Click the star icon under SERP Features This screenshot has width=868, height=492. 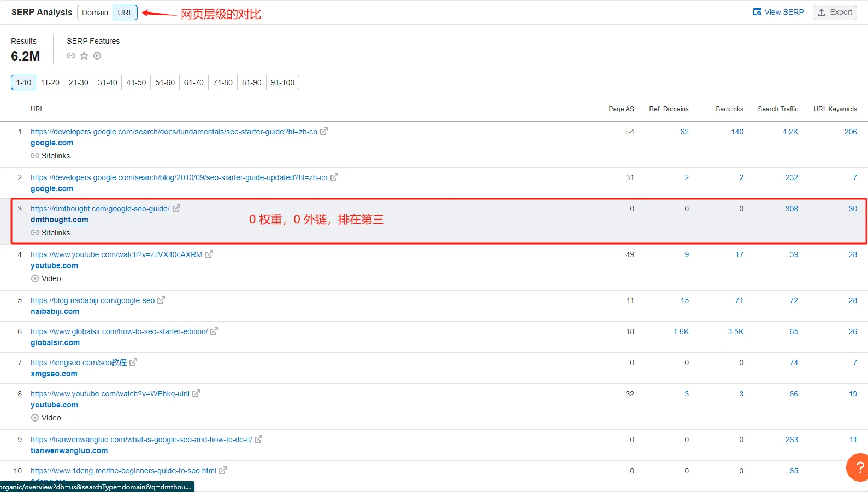tap(84, 56)
